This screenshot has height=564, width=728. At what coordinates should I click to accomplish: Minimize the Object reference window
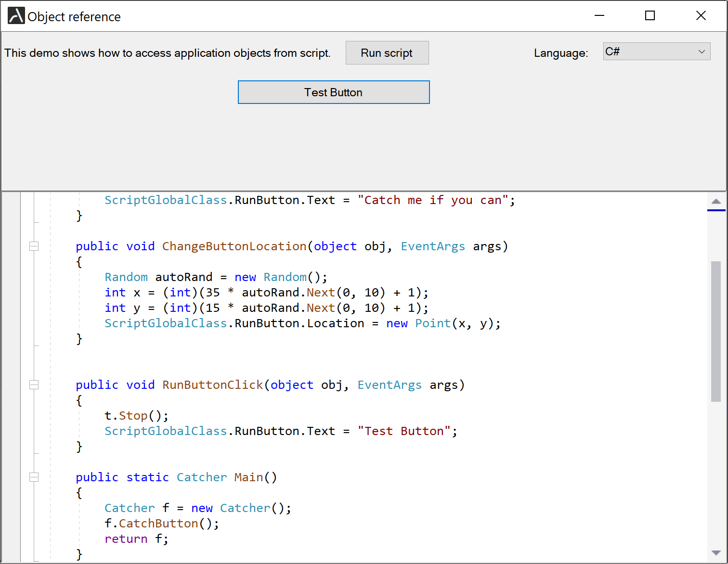coord(599,16)
